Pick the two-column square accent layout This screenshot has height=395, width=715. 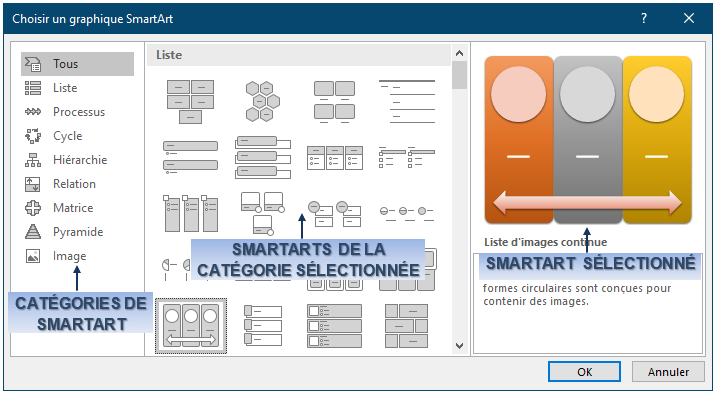click(407, 157)
